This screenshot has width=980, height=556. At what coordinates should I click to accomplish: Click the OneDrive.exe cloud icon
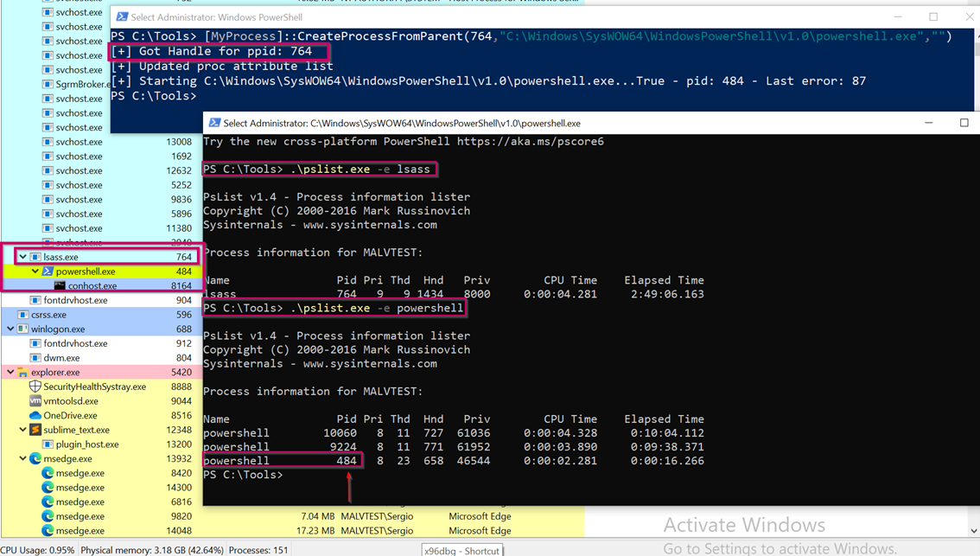(x=35, y=416)
